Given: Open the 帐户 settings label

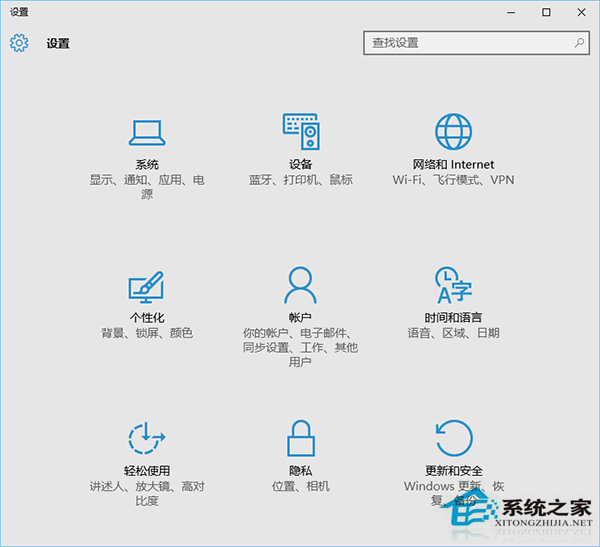Looking at the screenshot, I should point(300,317).
